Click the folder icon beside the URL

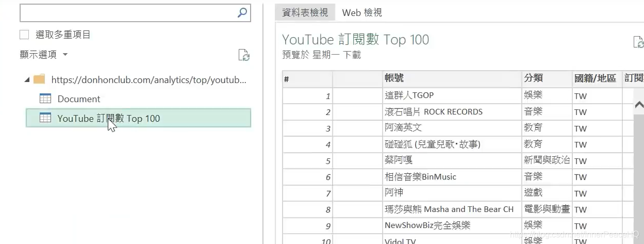[x=39, y=79]
